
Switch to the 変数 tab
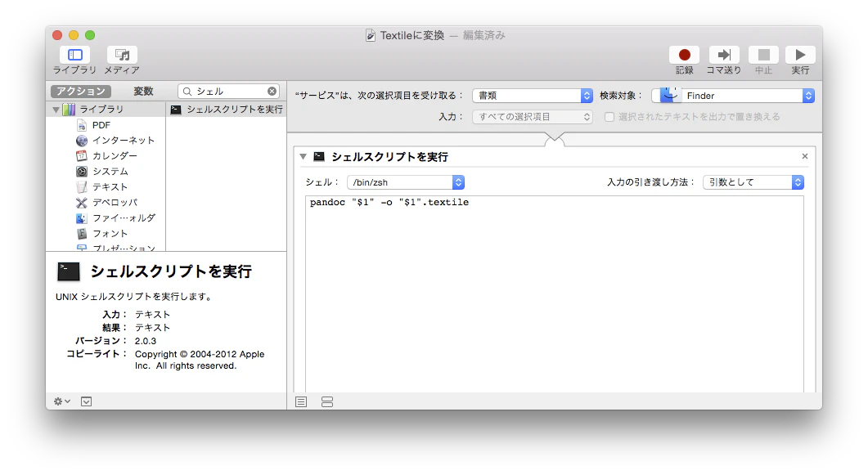(143, 92)
